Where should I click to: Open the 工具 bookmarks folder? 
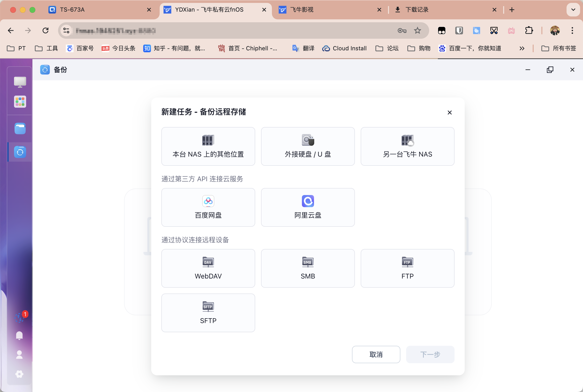pyautogui.click(x=46, y=48)
